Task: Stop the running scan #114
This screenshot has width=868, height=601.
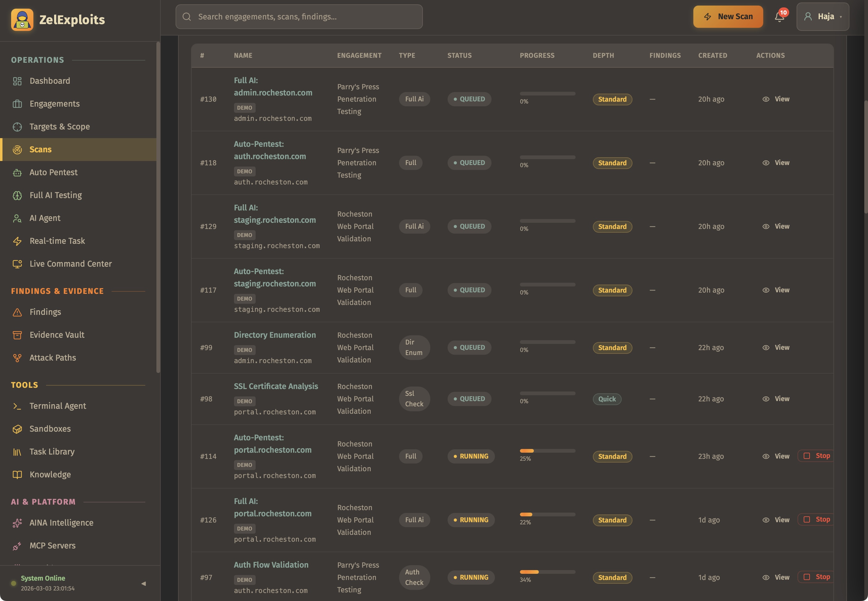Action: click(816, 456)
